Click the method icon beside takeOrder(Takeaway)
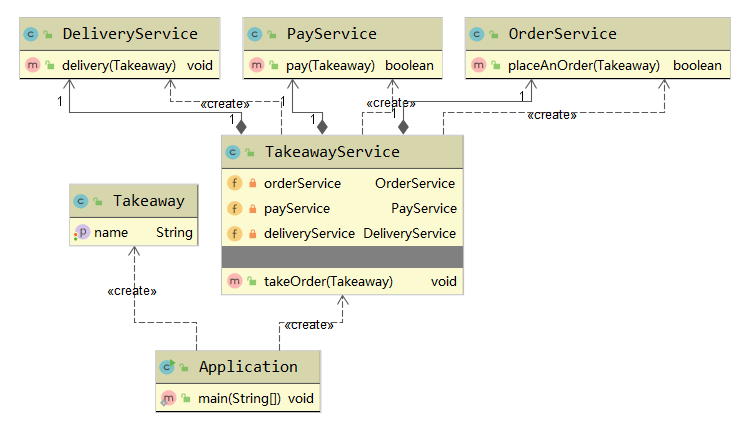 pyautogui.click(x=234, y=282)
